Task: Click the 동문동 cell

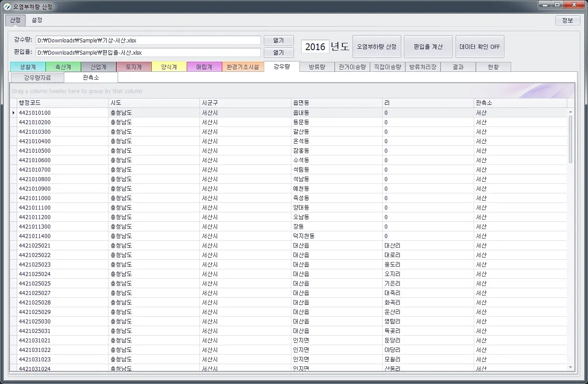Action: (337, 122)
